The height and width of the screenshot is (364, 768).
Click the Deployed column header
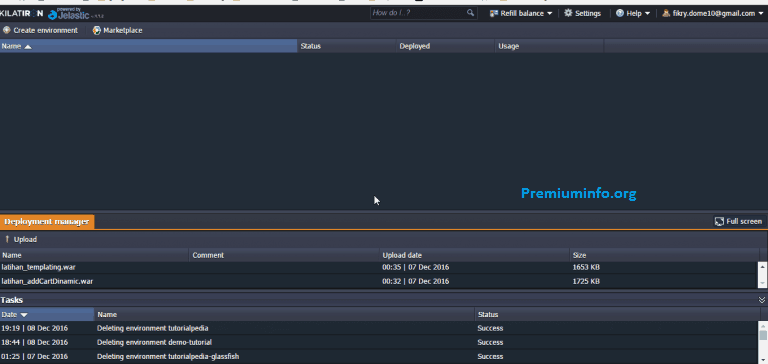pyautogui.click(x=446, y=46)
